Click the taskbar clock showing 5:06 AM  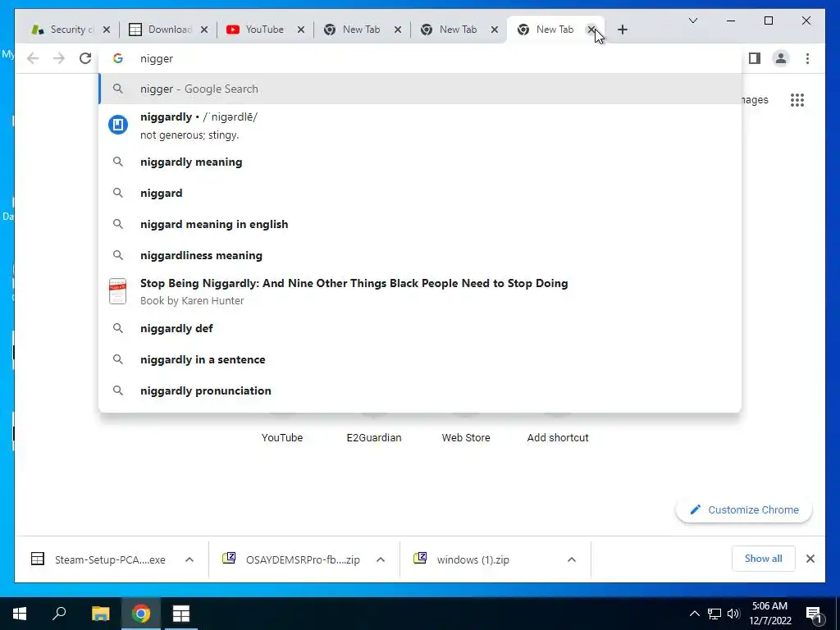(x=769, y=614)
